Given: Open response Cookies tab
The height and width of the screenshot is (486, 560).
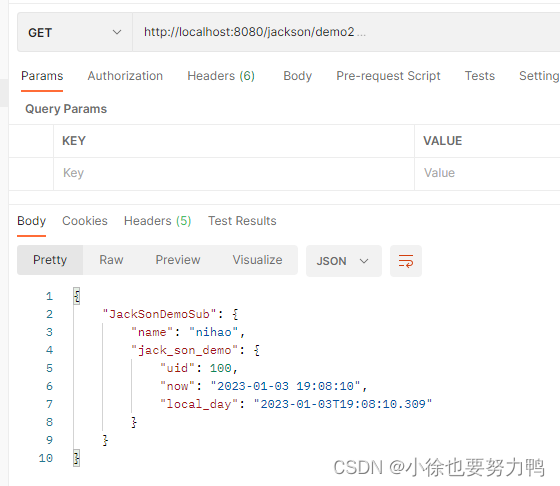Looking at the screenshot, I should 85,221.
